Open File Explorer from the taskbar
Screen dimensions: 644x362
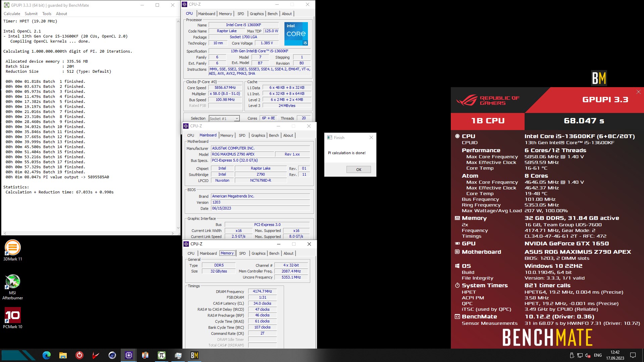tap(63, 355)
